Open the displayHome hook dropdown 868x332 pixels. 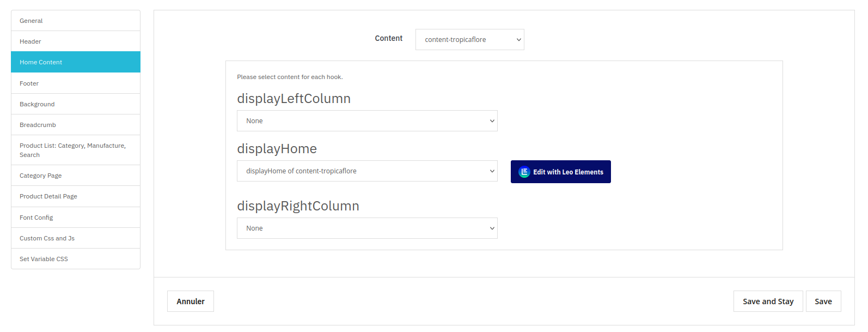367,171
